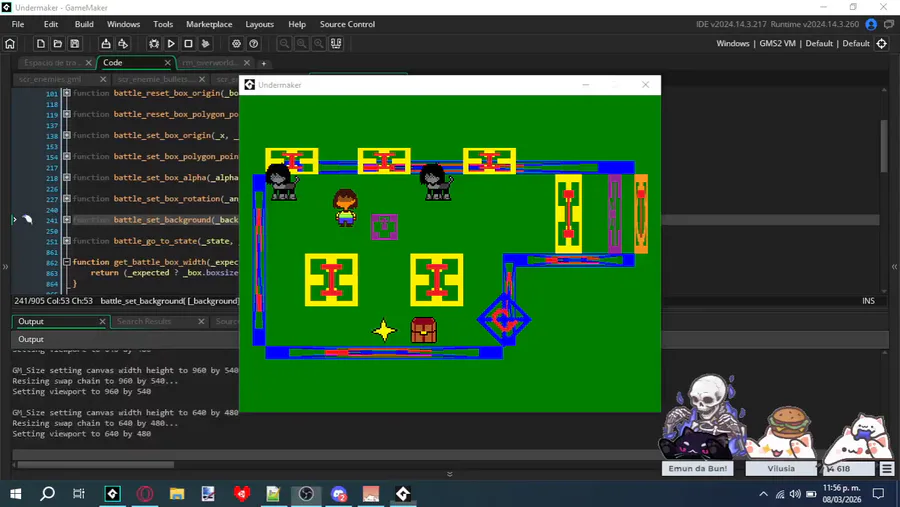900x507 pixels.
Task: Open the Windows menu
Action: point(123,24)
